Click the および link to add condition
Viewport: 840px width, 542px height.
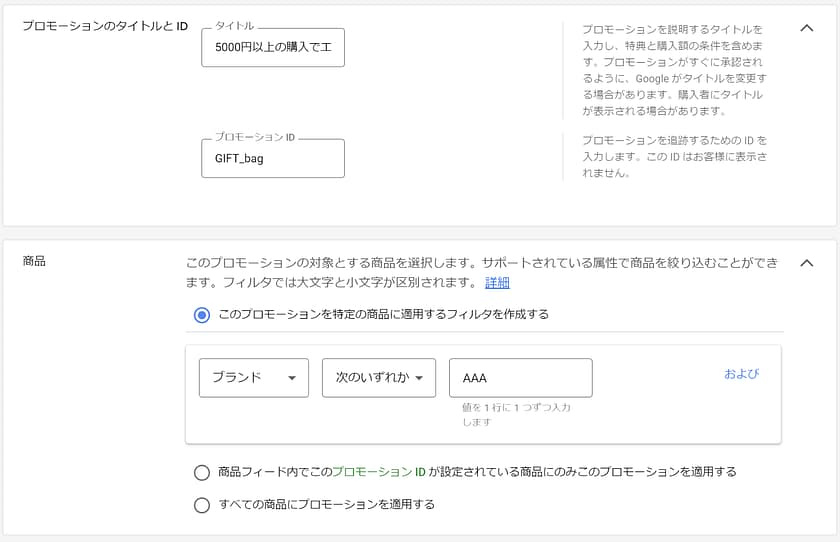pos(742,374)
